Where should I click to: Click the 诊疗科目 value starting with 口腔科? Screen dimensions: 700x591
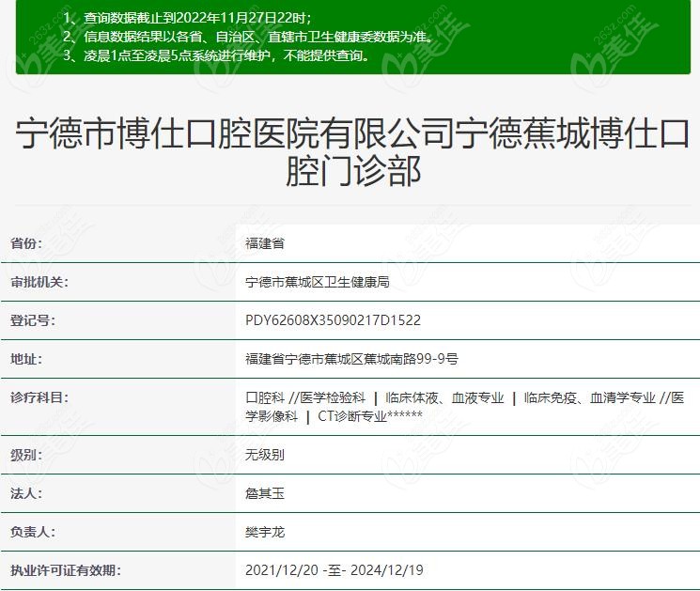[465, 407]
